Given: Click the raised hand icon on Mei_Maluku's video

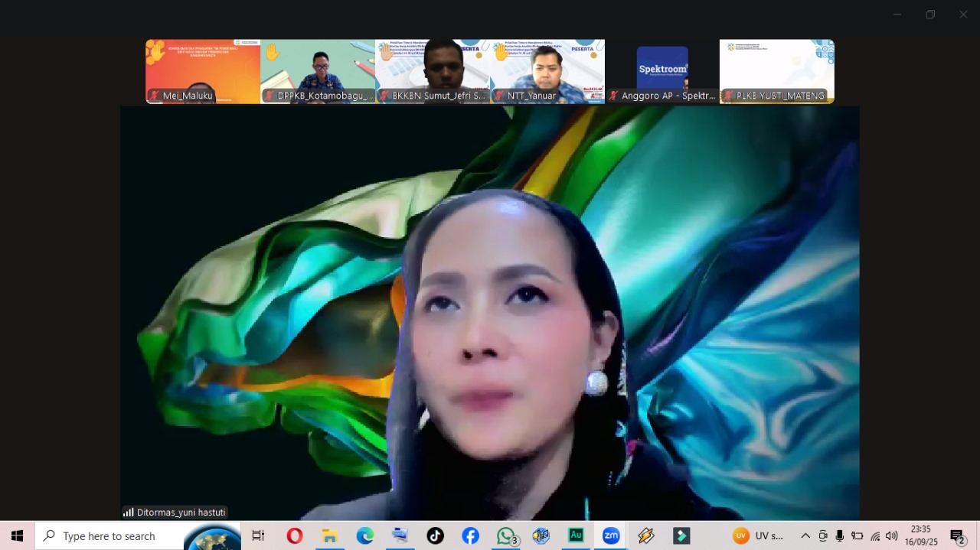Looking at the screenshot, I should [x=156, y=51].
